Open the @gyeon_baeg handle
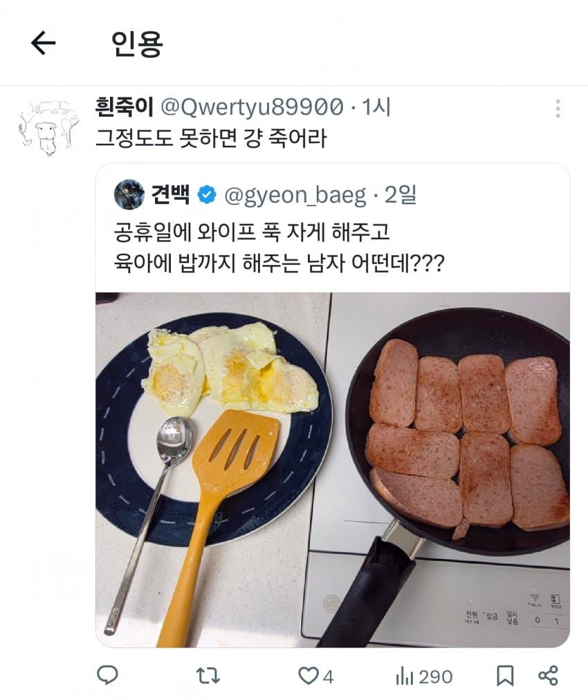588x700 pixels. [x=295, y=195]
